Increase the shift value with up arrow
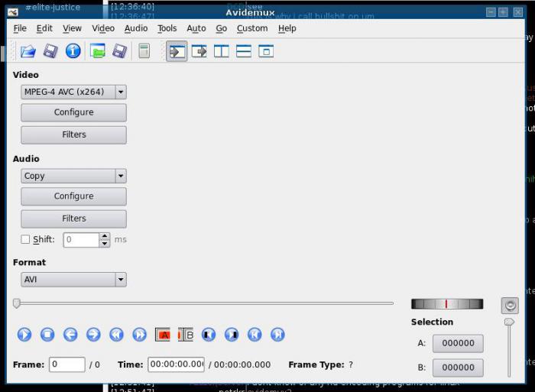The width and height of the screenshot is (535, 392). tap(105, 236)
